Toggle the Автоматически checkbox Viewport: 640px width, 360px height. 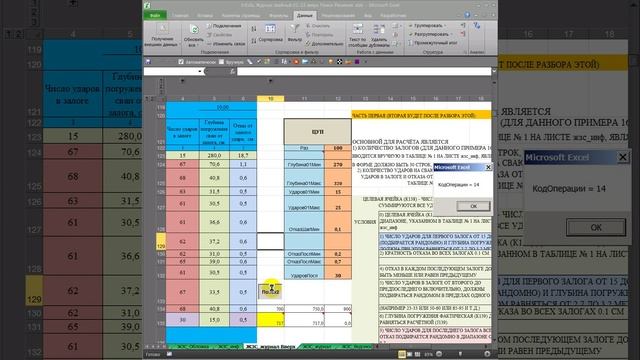181,62
